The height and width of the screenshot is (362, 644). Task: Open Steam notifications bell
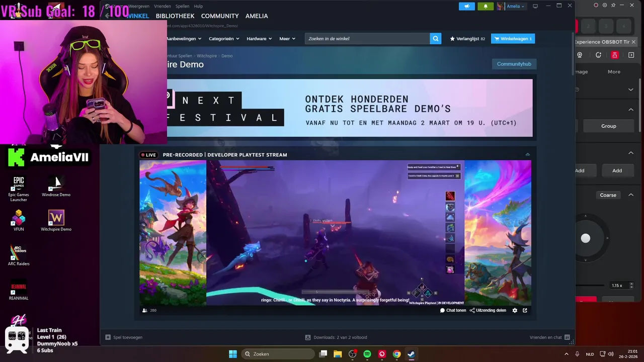pyautogui.click(x=486, y=6)
